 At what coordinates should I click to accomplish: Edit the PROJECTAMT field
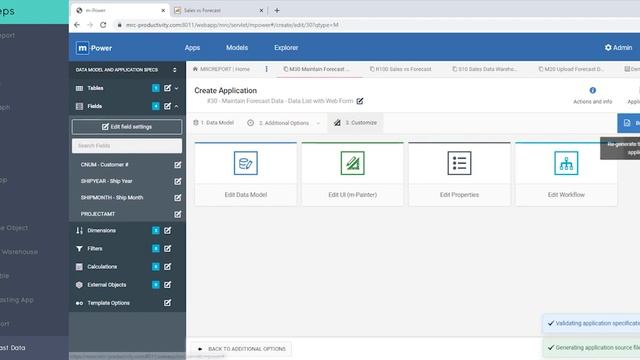tap(178, 214)
